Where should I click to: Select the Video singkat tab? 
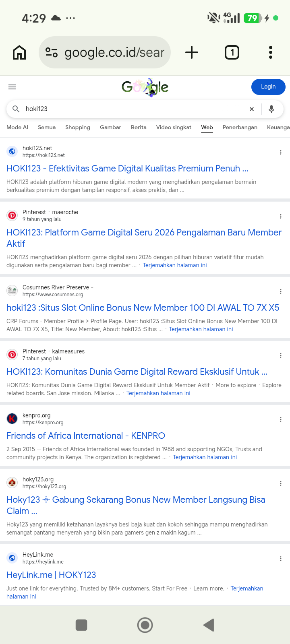coord(174,127)
